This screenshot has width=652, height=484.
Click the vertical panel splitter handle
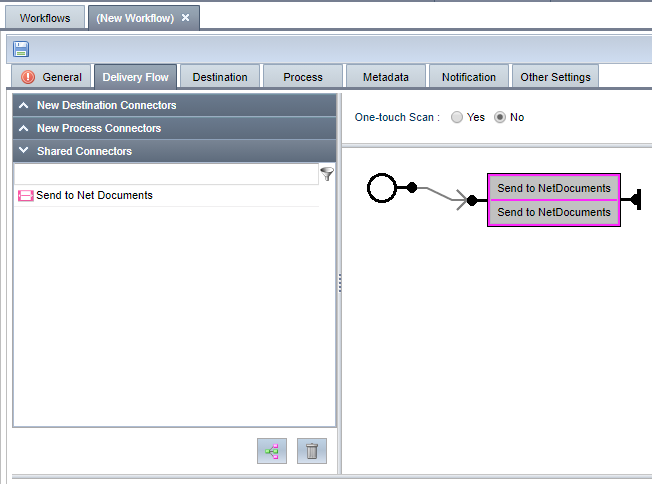(x=339, y=283)
